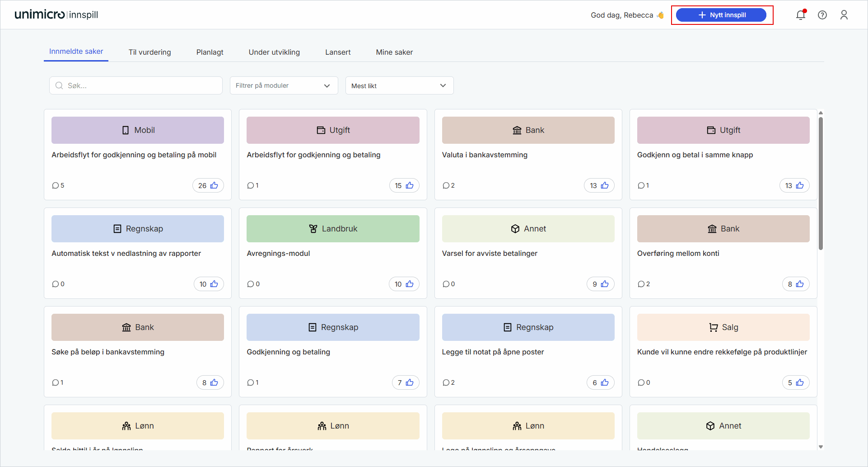Switch to the Til vurdering tab
The height and width of the screenshot is (467, 868).
149,52
